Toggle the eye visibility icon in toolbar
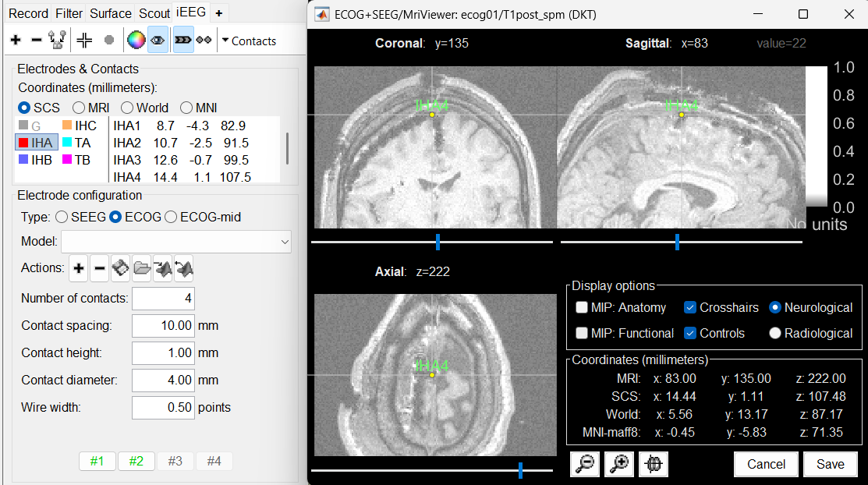This screenshot has height=485, width=868. click(157, 41)
